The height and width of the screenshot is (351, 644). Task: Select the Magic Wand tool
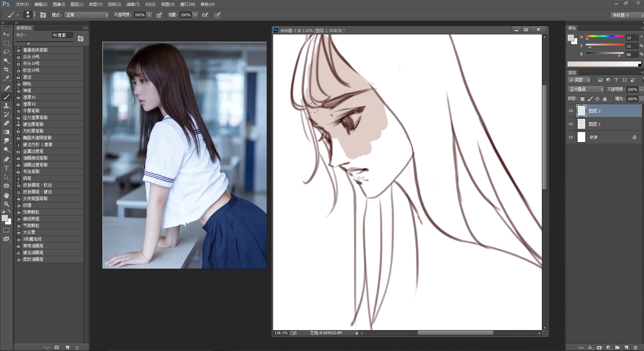pos(6,61)
